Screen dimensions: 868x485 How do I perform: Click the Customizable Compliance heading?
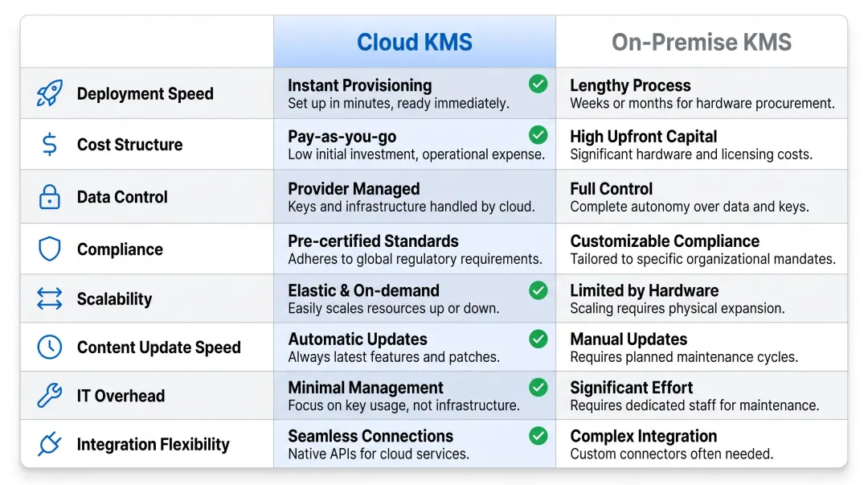click(x=665, y=241)
